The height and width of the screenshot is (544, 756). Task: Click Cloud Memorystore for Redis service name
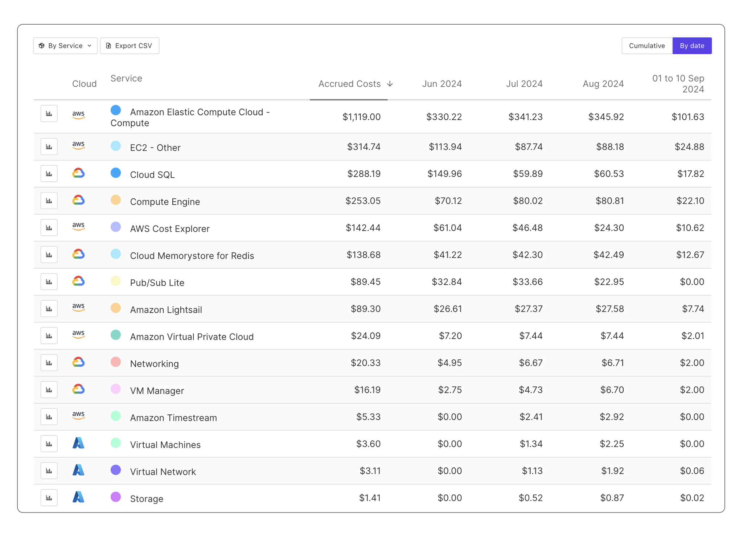tap(192, 256)
